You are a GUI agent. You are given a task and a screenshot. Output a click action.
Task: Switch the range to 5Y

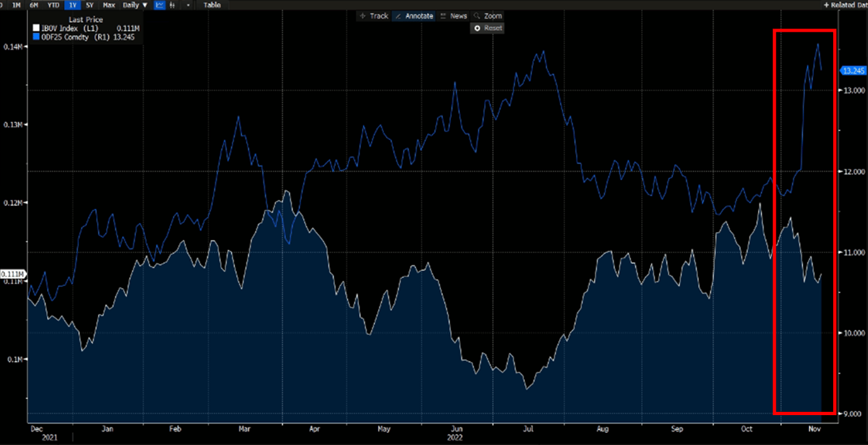(x=90, y=5)
